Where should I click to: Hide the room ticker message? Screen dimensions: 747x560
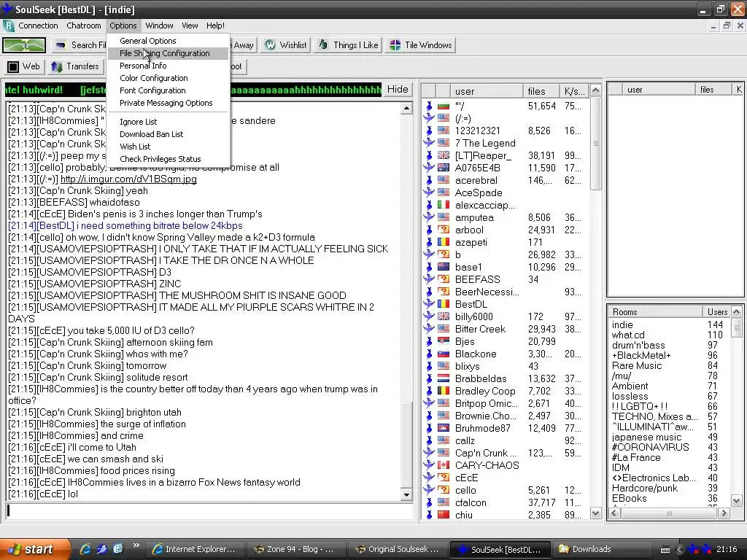pos(398,90)
